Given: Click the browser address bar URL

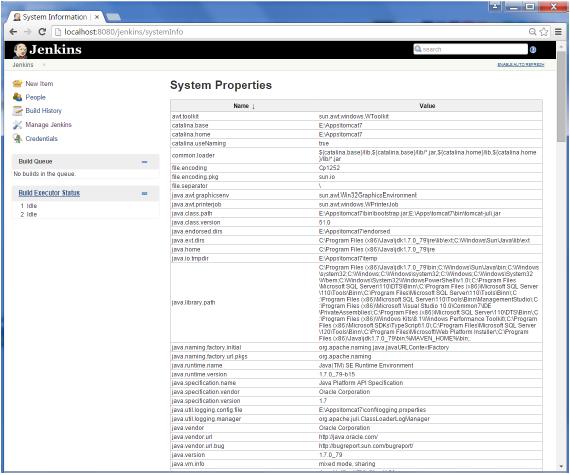Looking at the screenshot, I should click(x=124, y=32).
